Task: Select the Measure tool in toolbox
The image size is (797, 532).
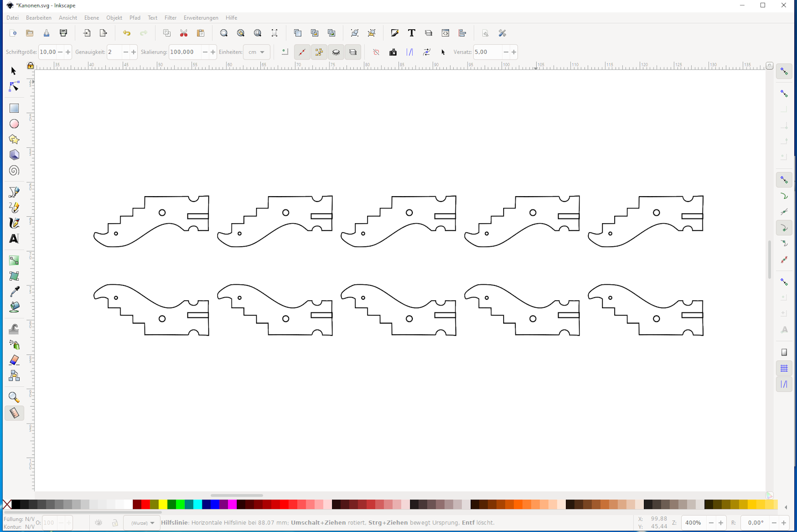Action: click(x=14, y=413)
